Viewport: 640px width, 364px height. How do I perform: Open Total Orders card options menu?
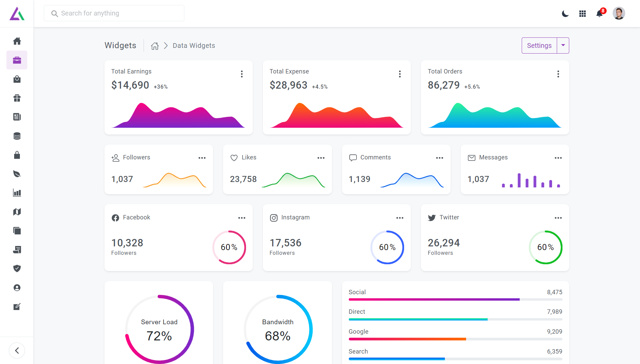coord(558,74)
